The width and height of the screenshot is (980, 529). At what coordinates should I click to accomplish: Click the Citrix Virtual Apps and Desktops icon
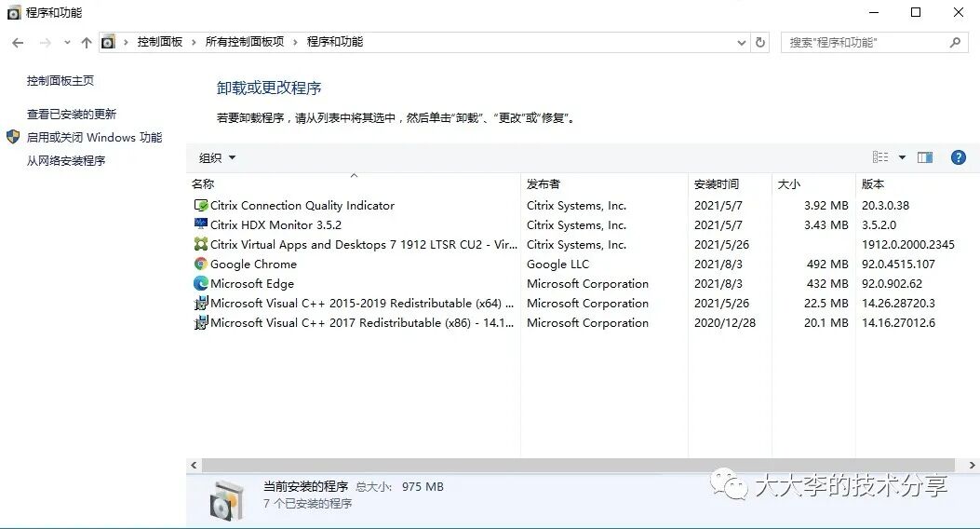coord(201,244)
